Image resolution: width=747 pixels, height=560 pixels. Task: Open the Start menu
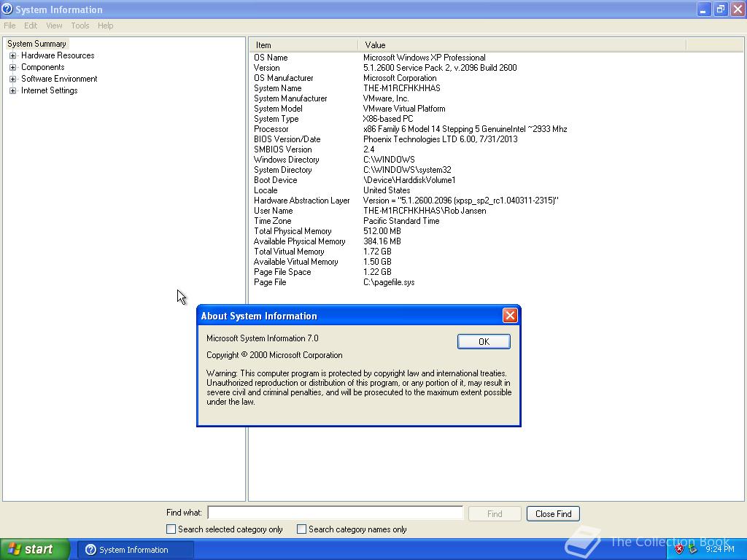[x=35, y=550]
